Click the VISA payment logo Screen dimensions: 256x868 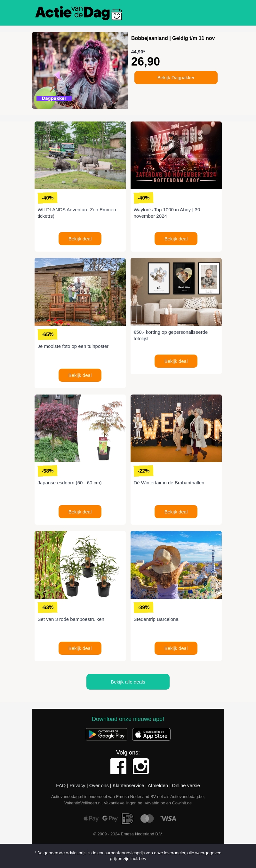pyautogui.click(x=168, y=818)
